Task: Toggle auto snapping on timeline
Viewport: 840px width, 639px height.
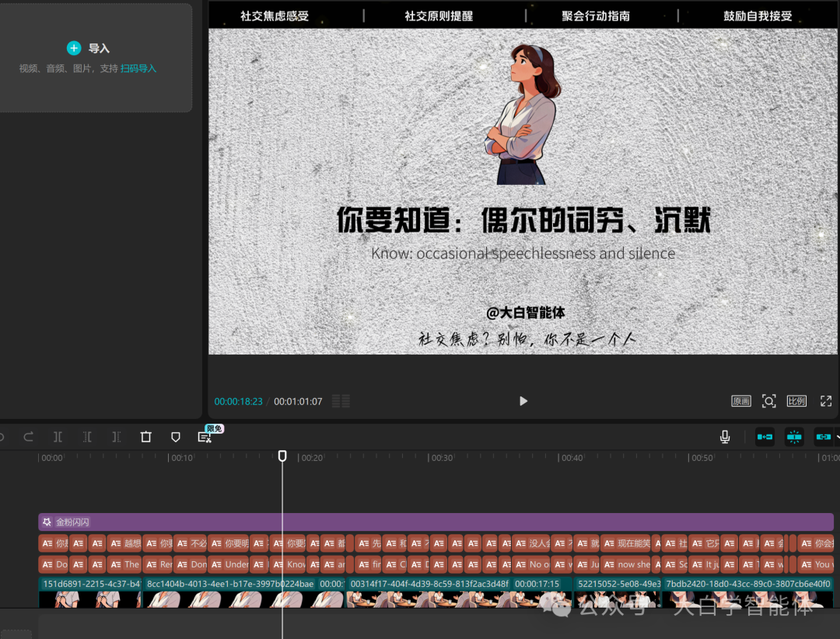Action: (794, 437)
